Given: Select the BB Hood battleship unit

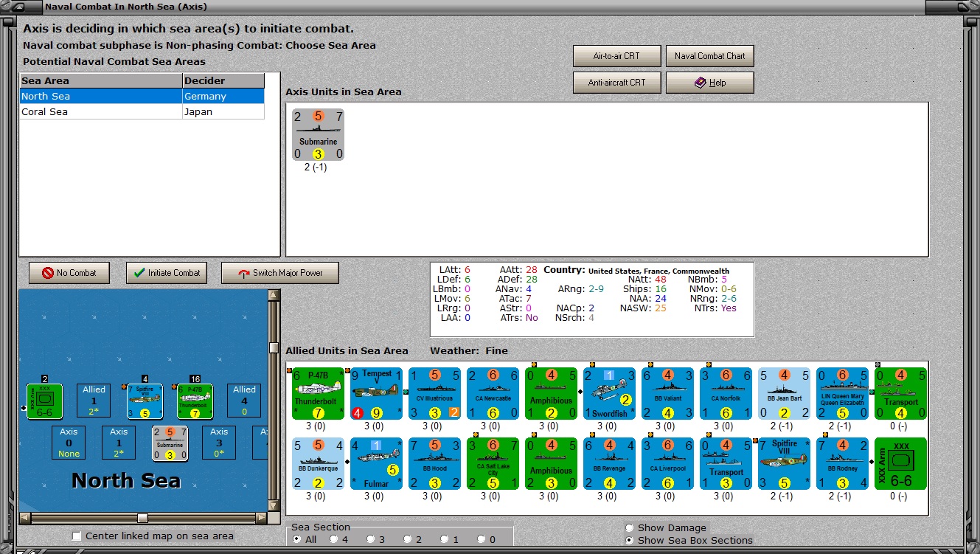Looking at the screenshot, I should (x=435, y=463).
